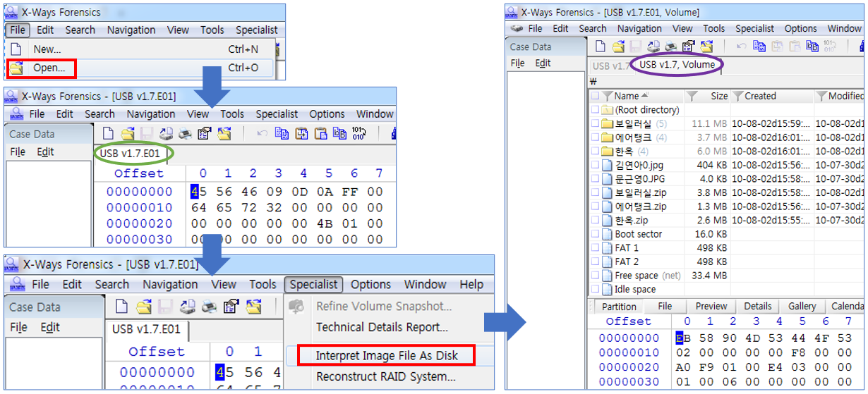Tick checkbox for FAT 2 row
Image resolution: width=868 pixels, height=394 pixels.
pos(595,261)
